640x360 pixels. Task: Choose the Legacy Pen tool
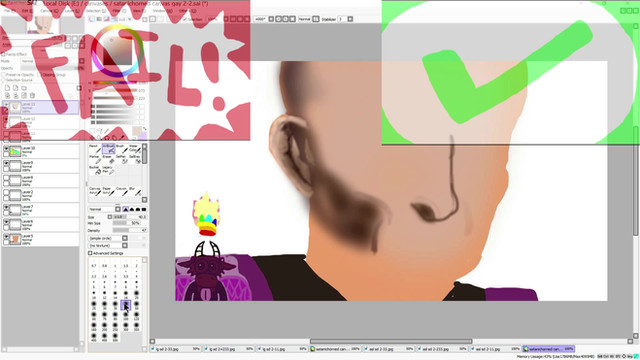108,170
